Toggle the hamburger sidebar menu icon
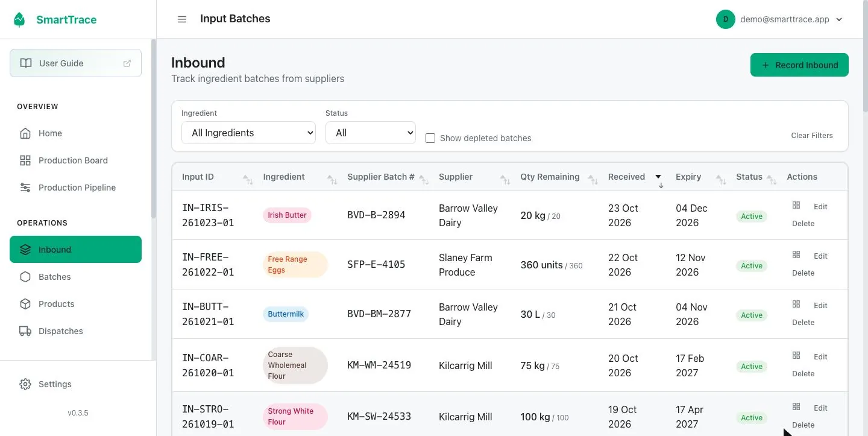The width and height of the screenshot is (868, 436). 182,19
